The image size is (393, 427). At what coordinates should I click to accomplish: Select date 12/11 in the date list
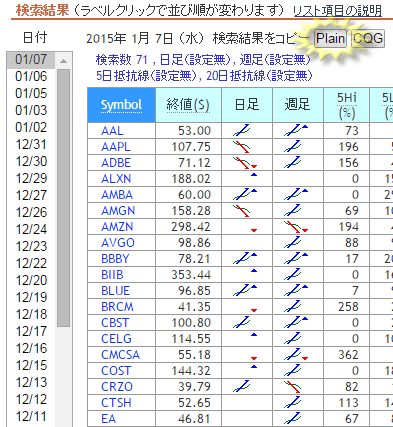pos(31,416)
